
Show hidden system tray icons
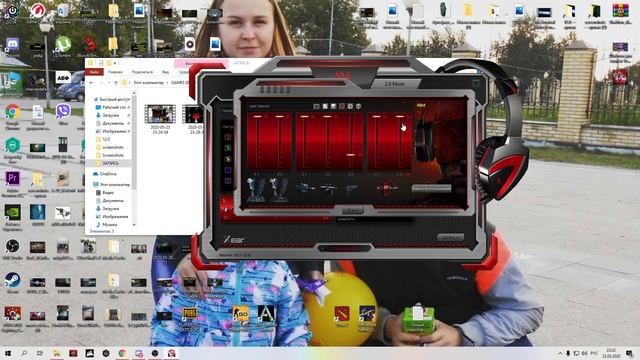coord(560,353)
